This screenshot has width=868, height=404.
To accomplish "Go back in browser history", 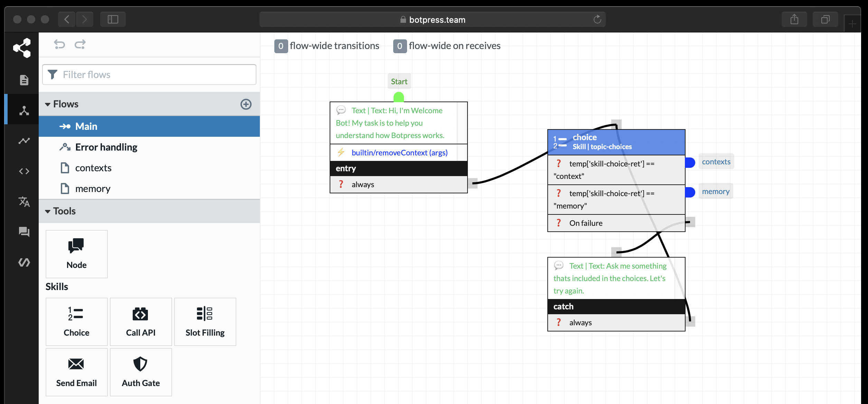I will coord(67,19).
